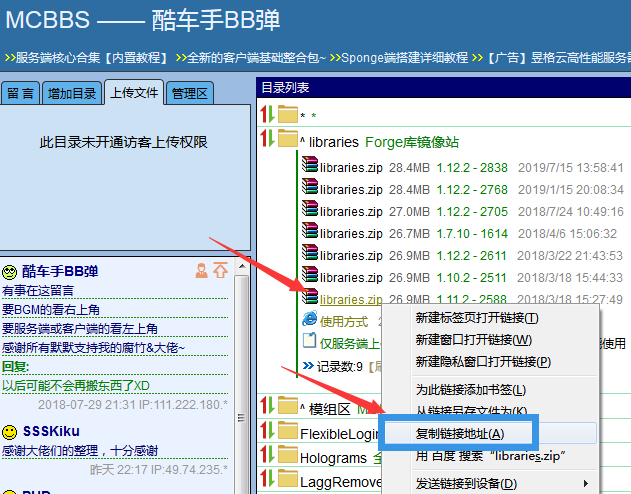Switch to the 留言 tab
This screenshot has height=494, width=631.
pyautogui.click(x=20, y=93)
